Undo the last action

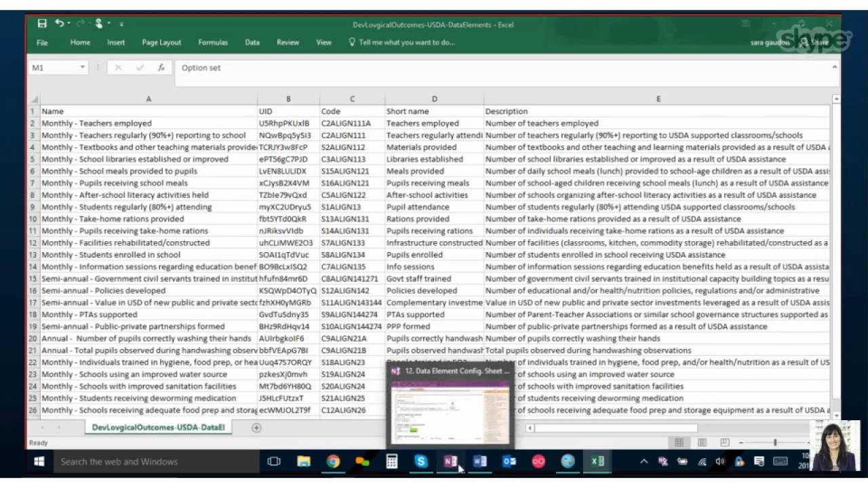[x=59, y=24]
